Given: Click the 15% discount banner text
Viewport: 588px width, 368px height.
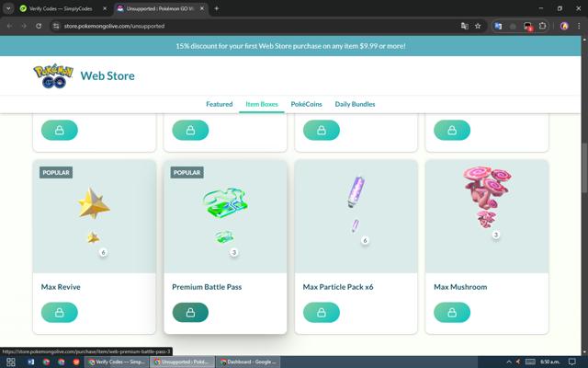Looking at the screenshot, I should pyautogui.click(x=290, y=46).
